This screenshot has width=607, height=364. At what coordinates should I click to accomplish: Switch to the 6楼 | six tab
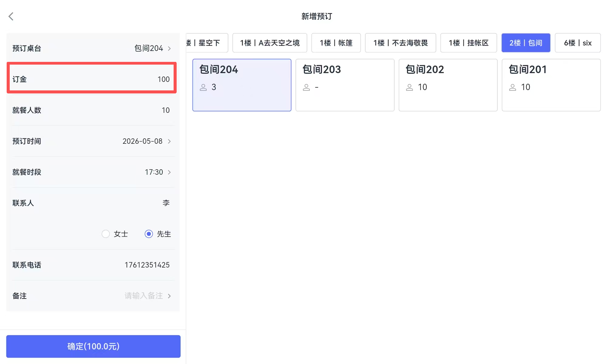tap(578, 43)
